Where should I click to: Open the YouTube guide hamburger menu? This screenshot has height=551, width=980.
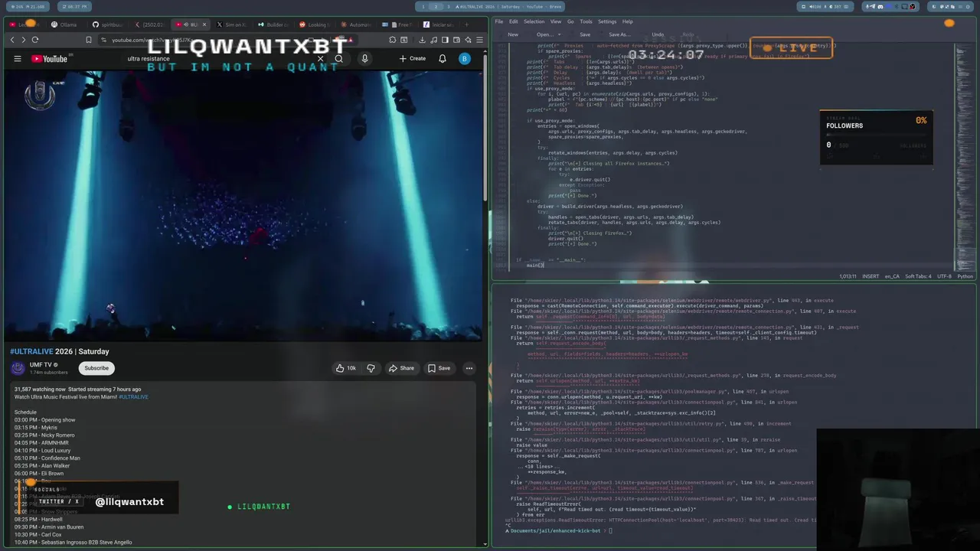pyautogui.click(x=17, y=59)
